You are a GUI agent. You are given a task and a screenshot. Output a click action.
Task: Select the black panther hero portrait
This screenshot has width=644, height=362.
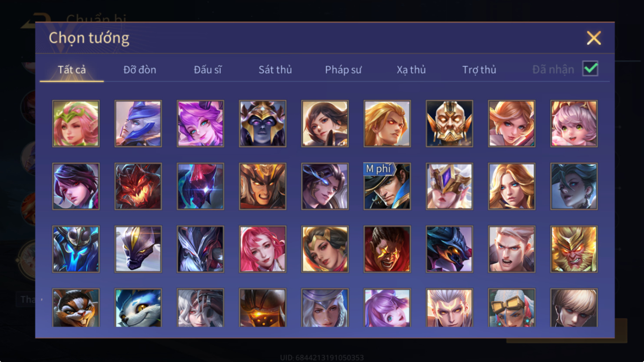138,249
